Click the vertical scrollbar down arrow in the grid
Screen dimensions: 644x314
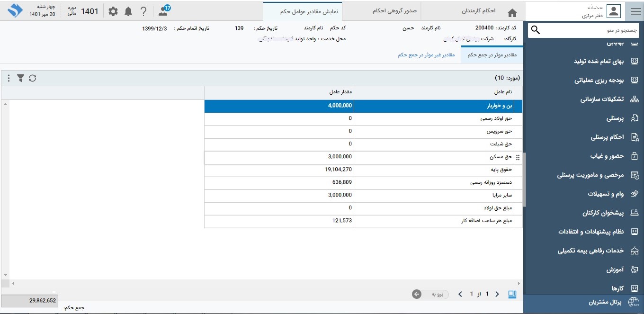pos(5,275)
